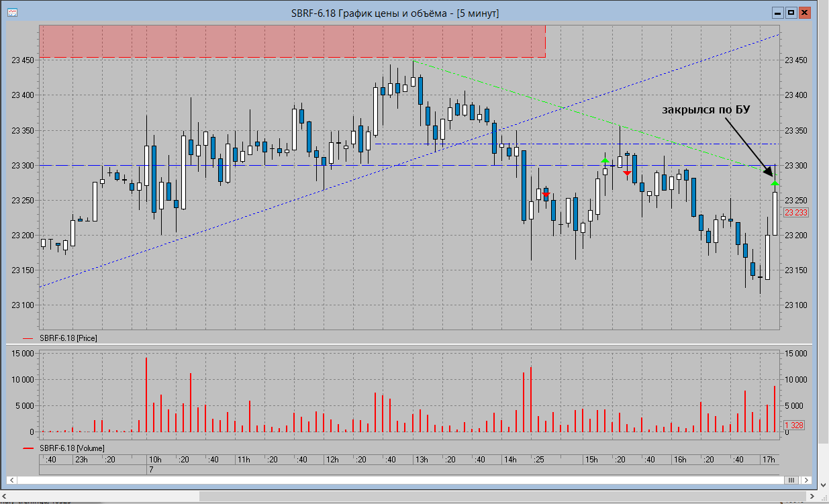Select the SBRF-6.18 [Price] legend label
This screenshot has width=829, height=504.
coord(68,338)
